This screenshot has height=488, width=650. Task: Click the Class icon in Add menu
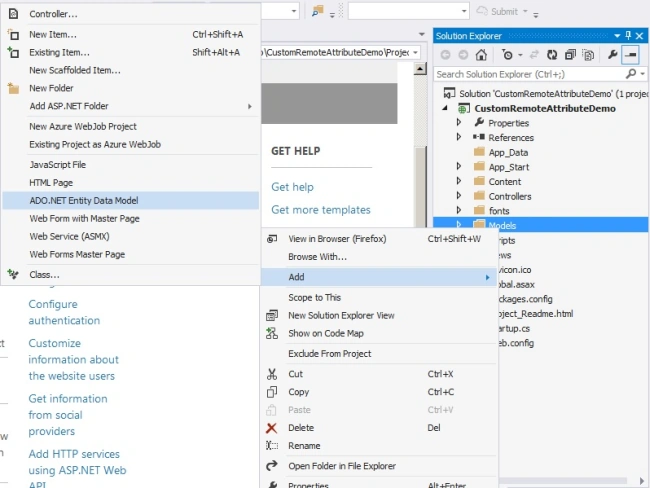tap(13, 274)
